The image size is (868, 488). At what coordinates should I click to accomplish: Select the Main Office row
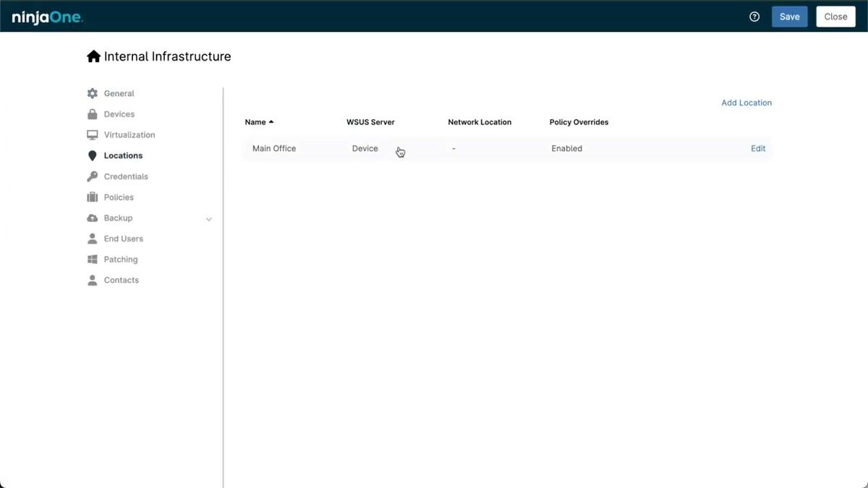[x=273, y=148]
